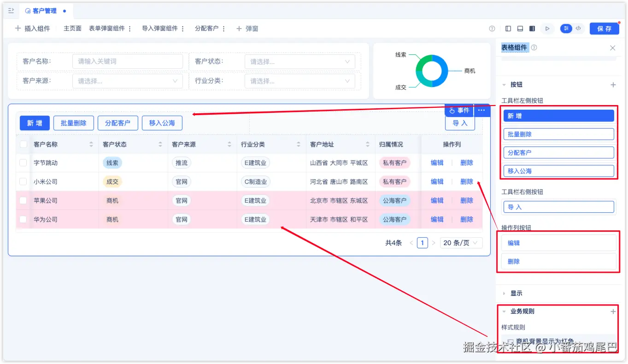628x364 pixels.
Task: Open the more menu for 分配客户 tab
Action: (224, 29)
